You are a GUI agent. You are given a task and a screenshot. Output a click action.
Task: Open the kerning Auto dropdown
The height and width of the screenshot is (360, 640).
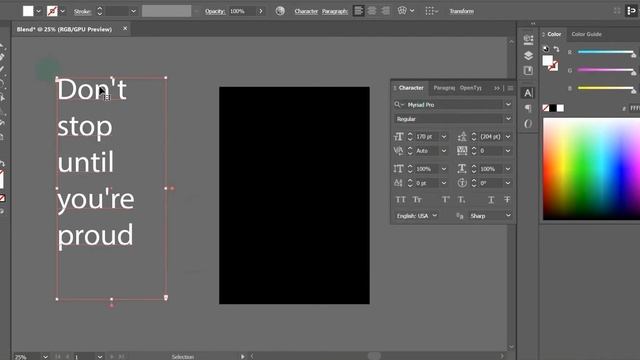(444, 151)
